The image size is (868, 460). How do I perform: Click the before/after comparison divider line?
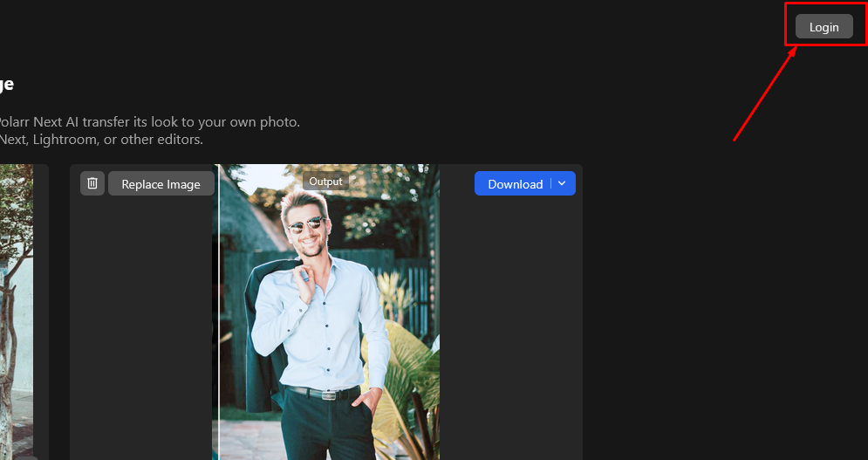218,332
